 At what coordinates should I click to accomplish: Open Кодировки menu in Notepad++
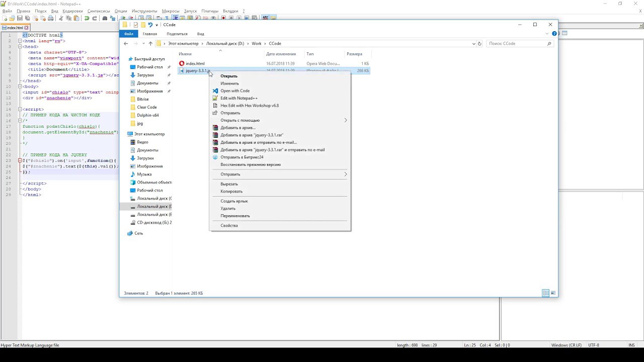click(73, 11)
